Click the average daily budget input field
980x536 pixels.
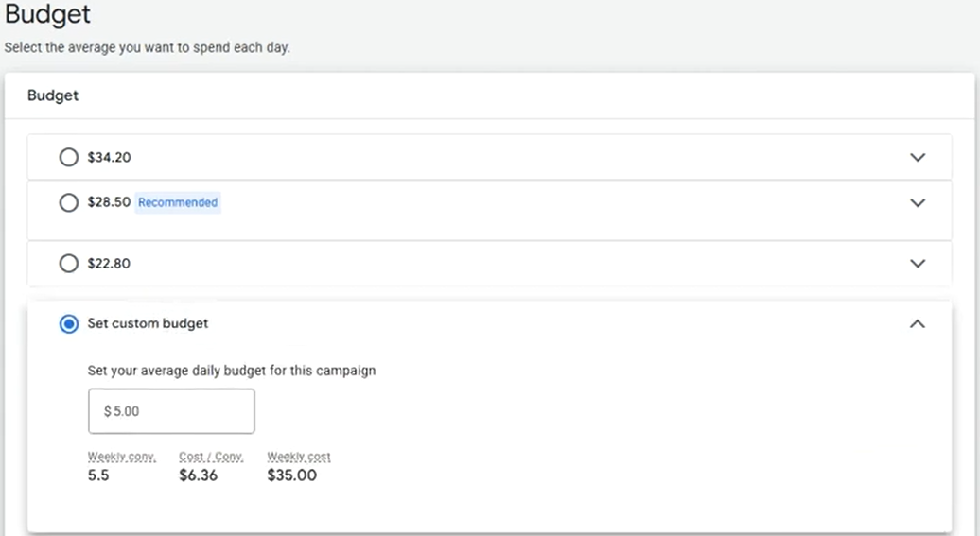click(171, 411)
